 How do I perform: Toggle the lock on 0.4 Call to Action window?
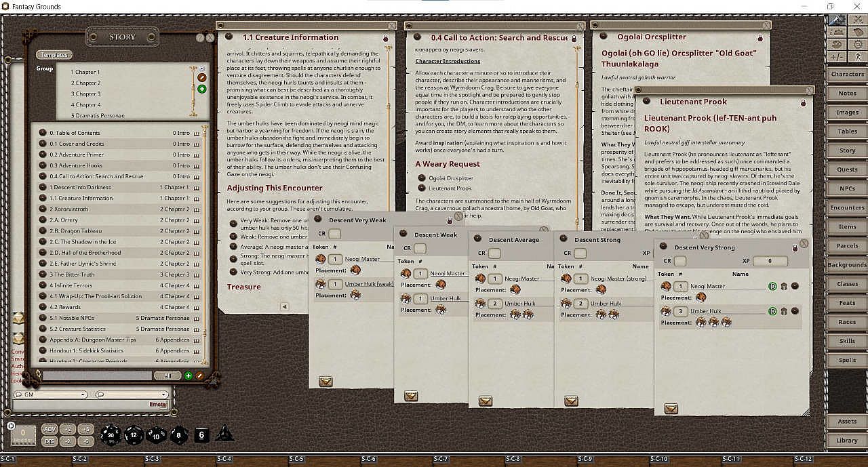pyautogui.click(x=574, y=39)
